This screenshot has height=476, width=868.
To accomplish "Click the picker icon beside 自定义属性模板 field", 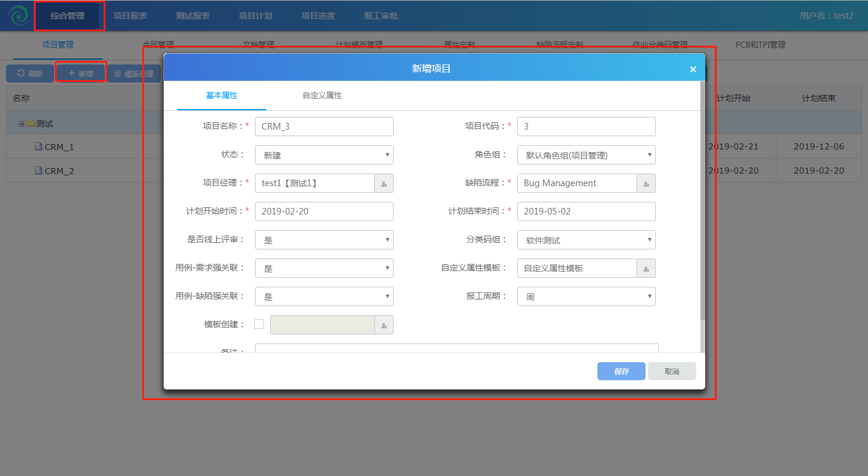I will (646, 268).
